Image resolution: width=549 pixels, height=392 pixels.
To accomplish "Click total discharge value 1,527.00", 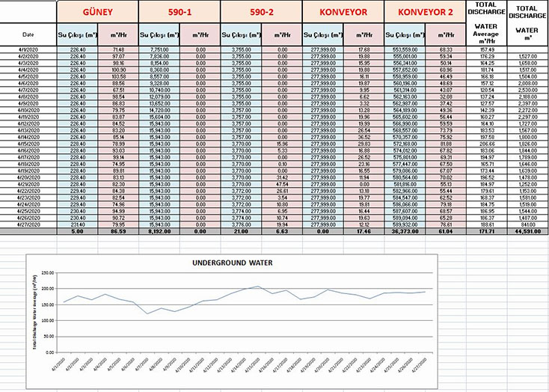I will pyautogui.click(x=527, y=56).
